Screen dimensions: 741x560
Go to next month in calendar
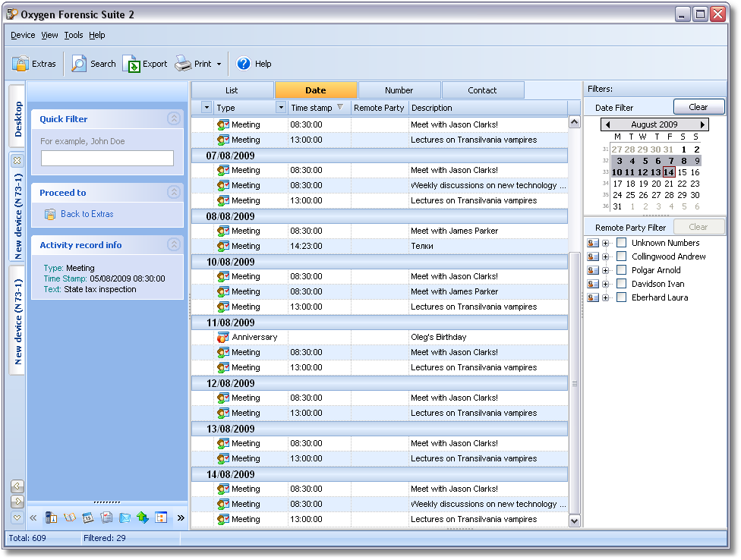[x=703, y=124]
